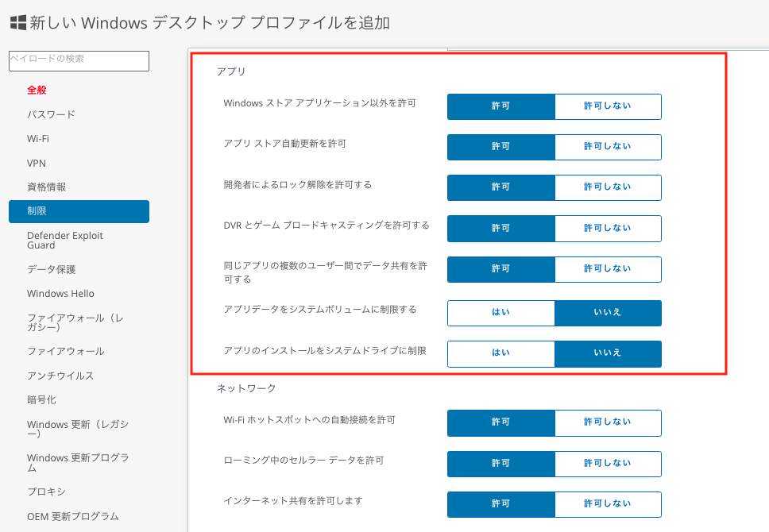Open the 全般 payload section
The width and height of the screenshot is (769, 532).
tap(37, 91)
